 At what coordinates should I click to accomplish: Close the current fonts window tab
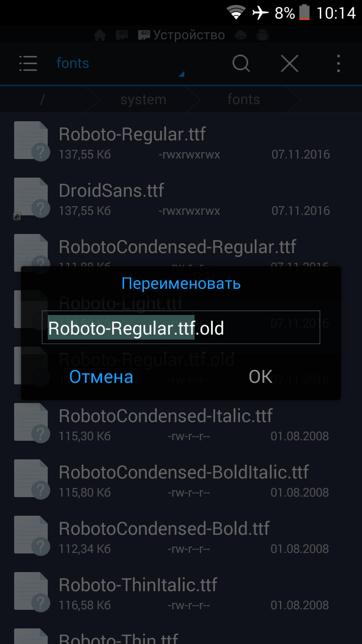click(x=290, y=63)
